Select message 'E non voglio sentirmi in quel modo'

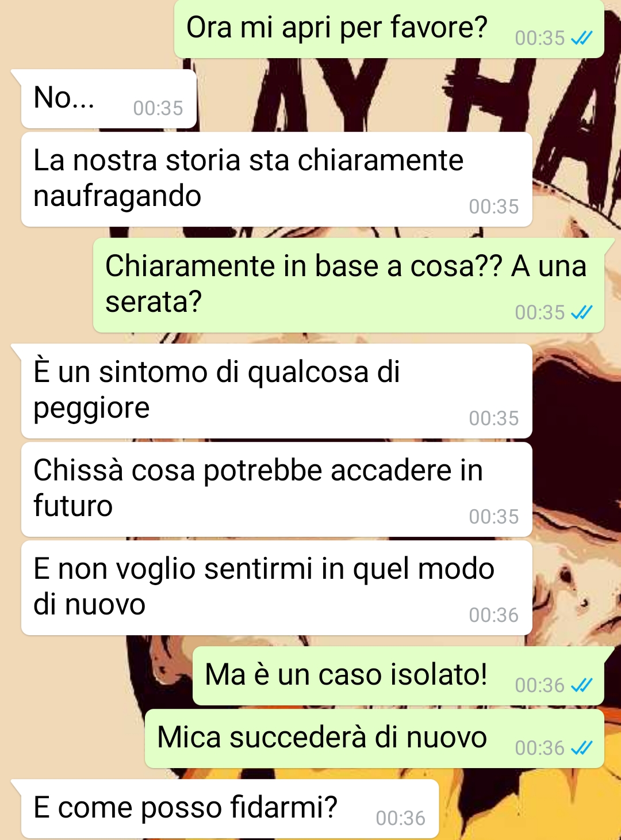[x=277, y=588]
